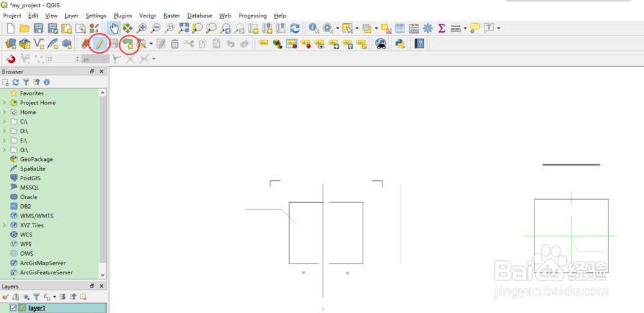Open Processing toolbox gear icon

tap(428, 28)
